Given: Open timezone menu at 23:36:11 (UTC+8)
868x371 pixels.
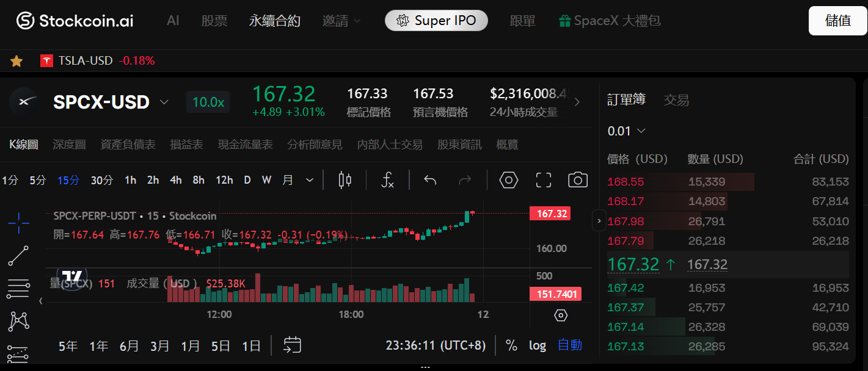Looking at the screenshot, I should pos(436,345).
